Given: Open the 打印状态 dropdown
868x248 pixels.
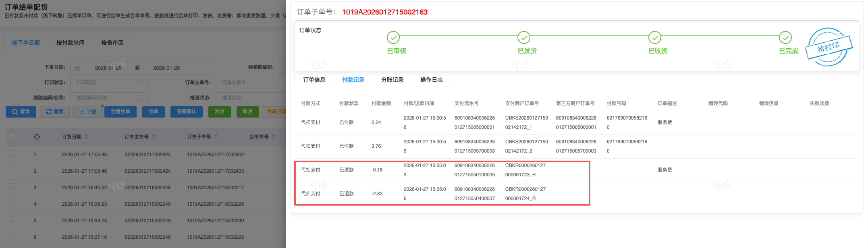Looking at the screenshot, I should pyautogui.click(x=109, y=83).
